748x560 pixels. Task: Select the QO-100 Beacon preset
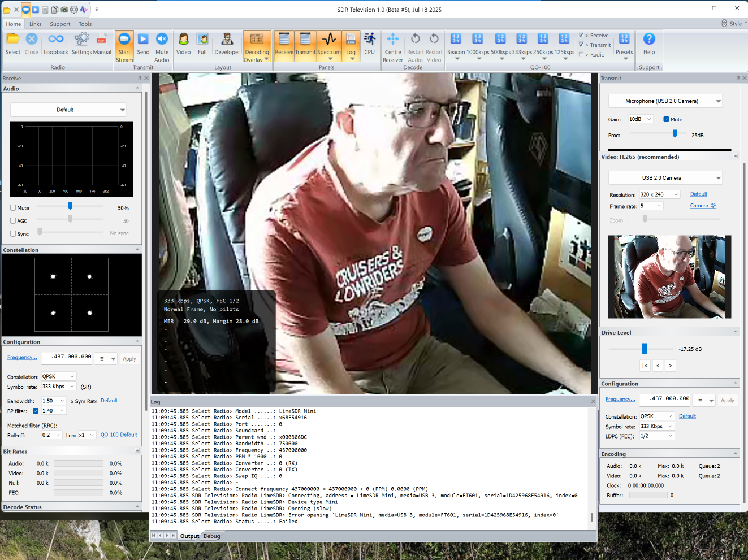click(456, 45)
